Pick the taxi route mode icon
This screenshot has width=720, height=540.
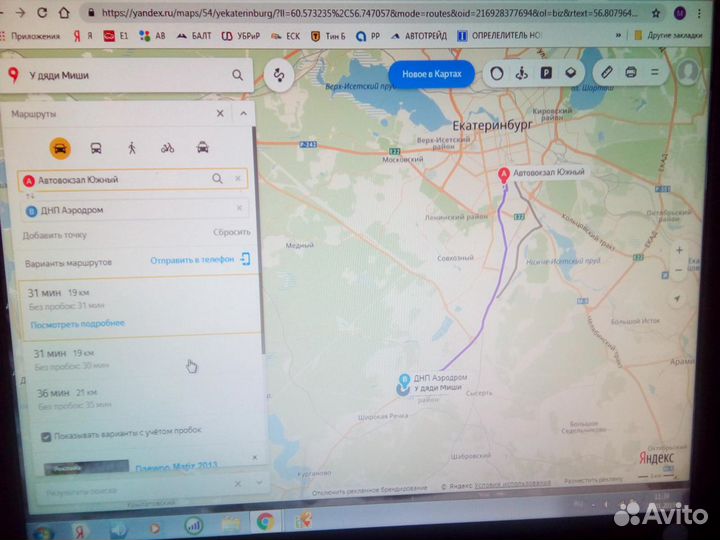[x=203, y=148]
